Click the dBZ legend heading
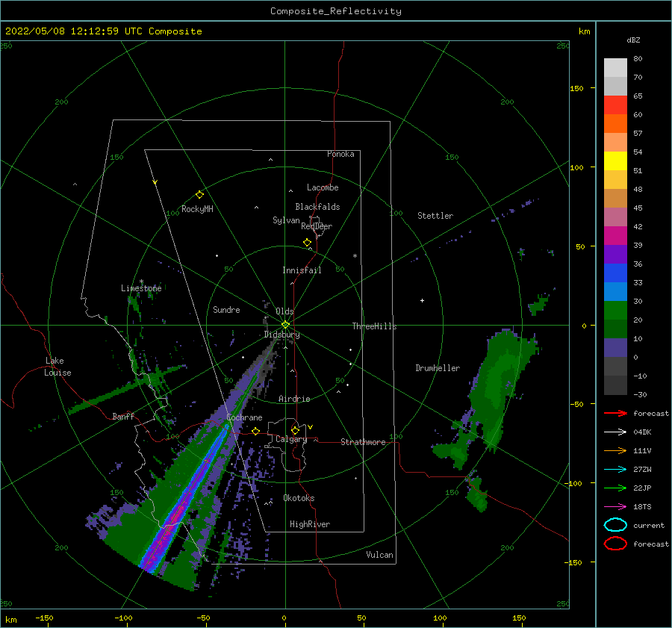This screenshot has width=672, height=628. 633,40
